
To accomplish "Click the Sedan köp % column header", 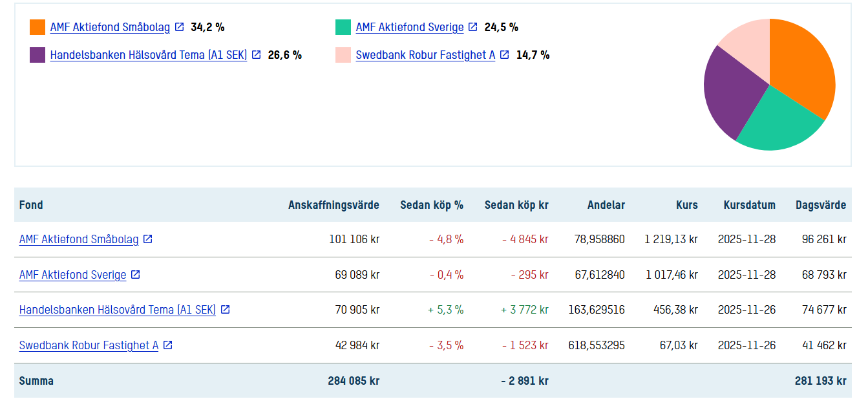I will 431,205.
